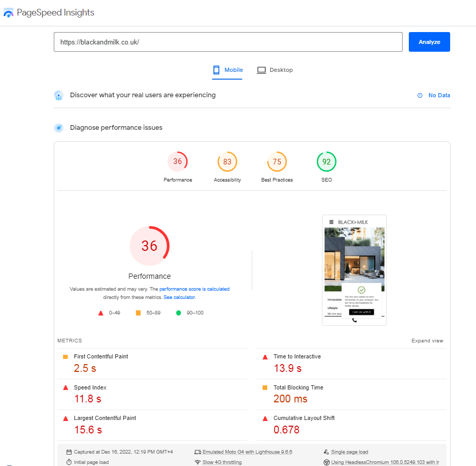Click the 2.5 s metric value
476x466 pixels.
85,368
